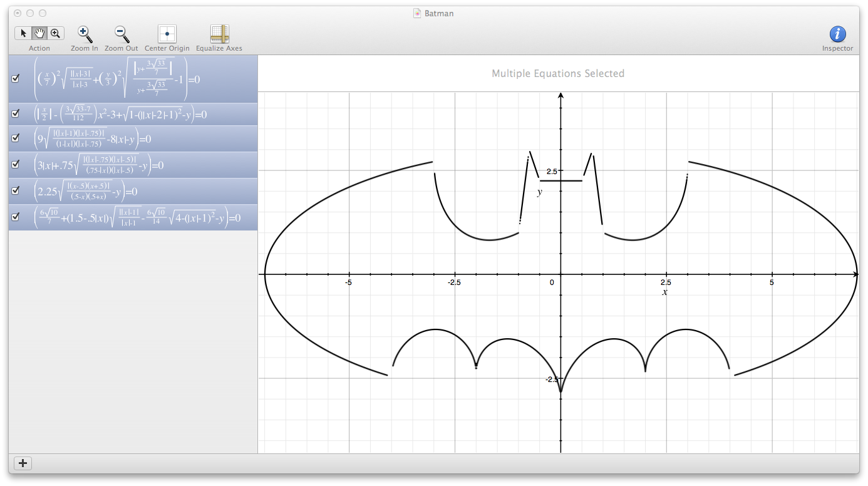
Task: Uncheck the top ellipse equation checkbox
Action: click(x=15, y=78)
